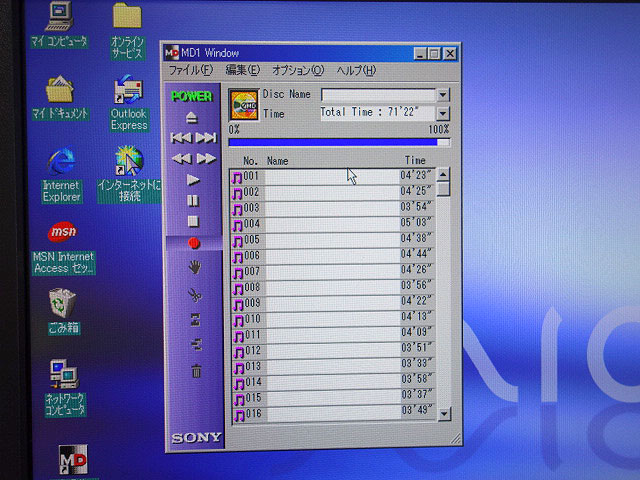640x480 pixels.
Task: Select track 008 in the list
Action: click(x=333, y=287)
